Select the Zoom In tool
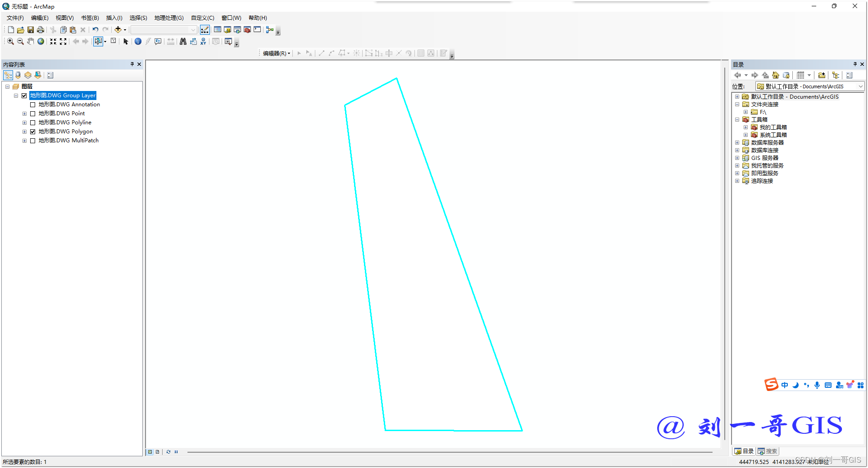Image resolution: width=868 pixels, height=468 pixels. tap(10, 41)
